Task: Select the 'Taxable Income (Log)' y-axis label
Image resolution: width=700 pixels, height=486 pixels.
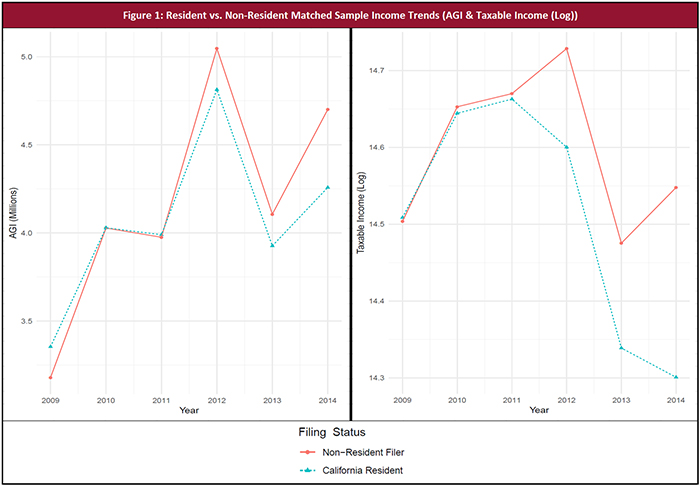Action: coord(362,214)
